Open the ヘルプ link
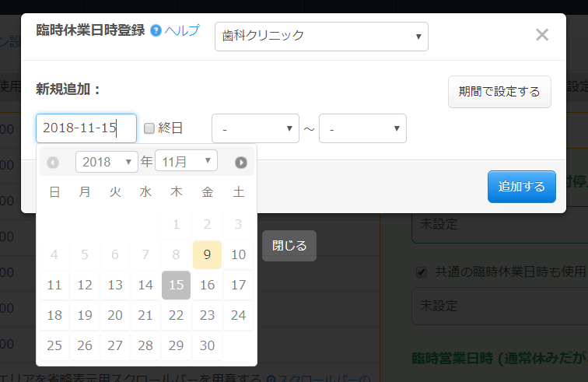588x382 pixels. point(182,30)
